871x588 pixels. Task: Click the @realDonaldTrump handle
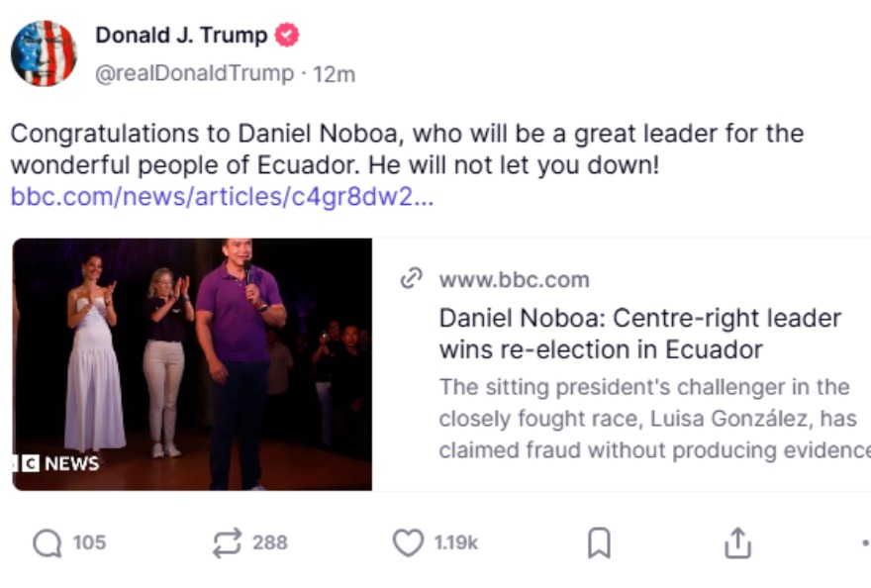tap(194, 74)
